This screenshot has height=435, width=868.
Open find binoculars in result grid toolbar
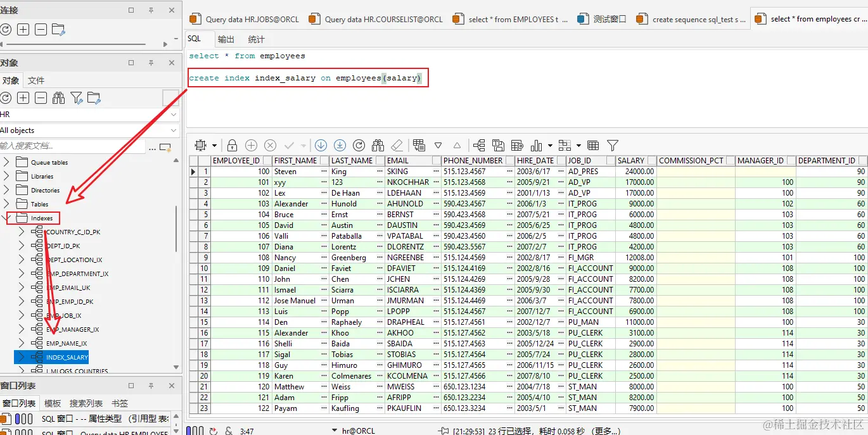click(378, 145)
